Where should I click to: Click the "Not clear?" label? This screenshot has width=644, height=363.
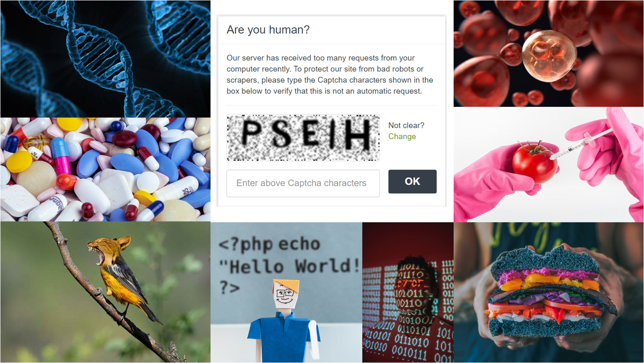click(406, 125)
